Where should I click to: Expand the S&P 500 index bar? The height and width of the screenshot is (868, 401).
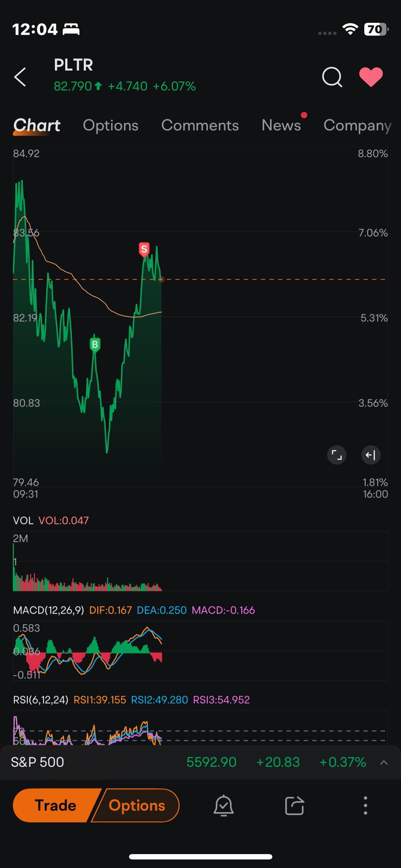click(x=384, y=762)
